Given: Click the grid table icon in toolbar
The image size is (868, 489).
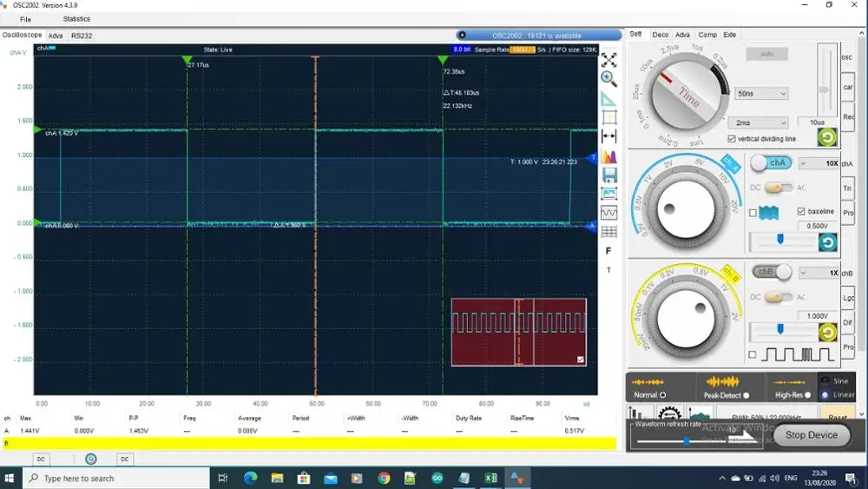Looking at the screenshot, I should (609, 232).
